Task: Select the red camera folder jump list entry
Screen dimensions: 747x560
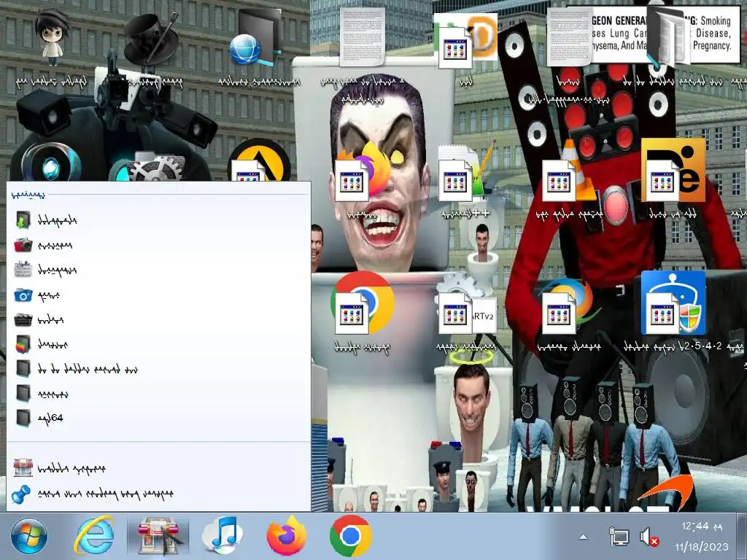Action: coord(158,245)
